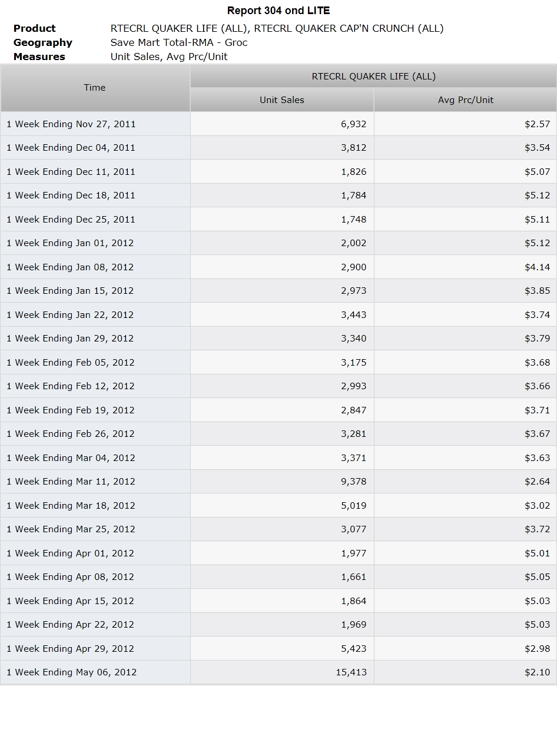Select the "1 Week Ending Mar 18, 2012" row label
The width and height of the screenshot is (557, 756).
coord(71,506)
